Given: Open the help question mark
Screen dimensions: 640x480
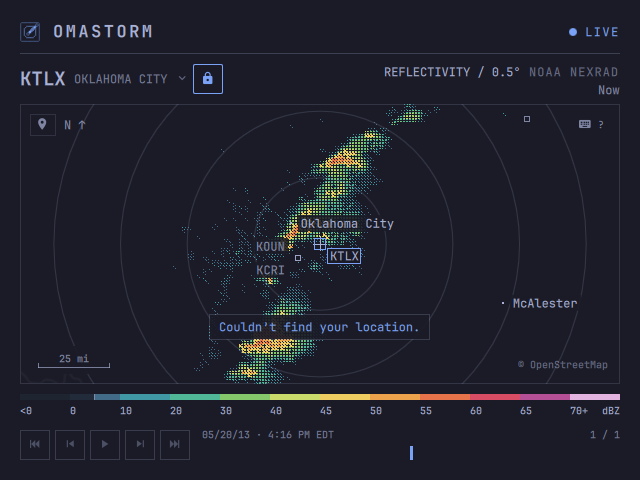Looking at the screenshot, I should pyautogui.click(x=601, y=124).
